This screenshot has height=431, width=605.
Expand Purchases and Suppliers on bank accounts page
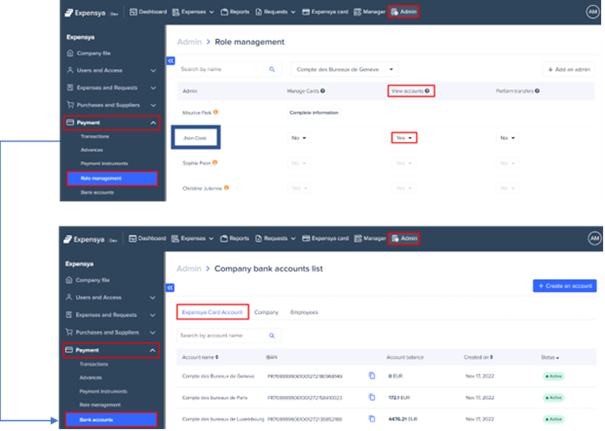(x=110, y=333)
